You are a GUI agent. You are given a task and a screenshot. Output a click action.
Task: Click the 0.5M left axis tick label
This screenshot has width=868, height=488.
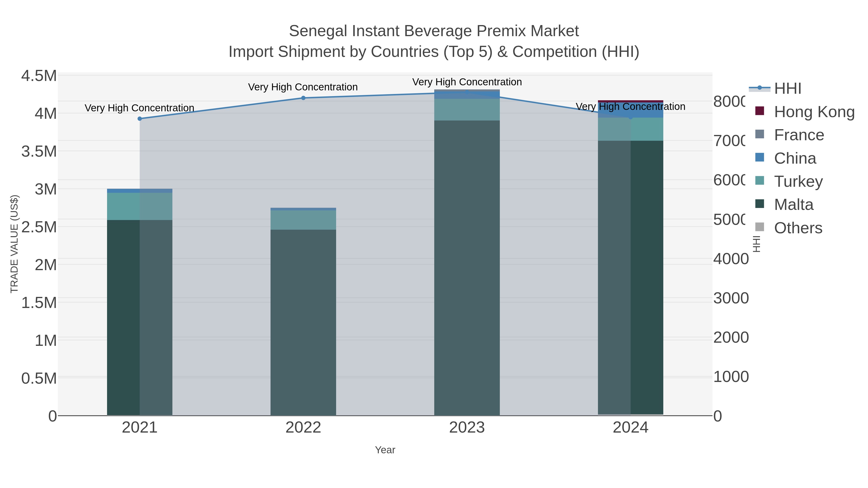(x=39, y=379)
